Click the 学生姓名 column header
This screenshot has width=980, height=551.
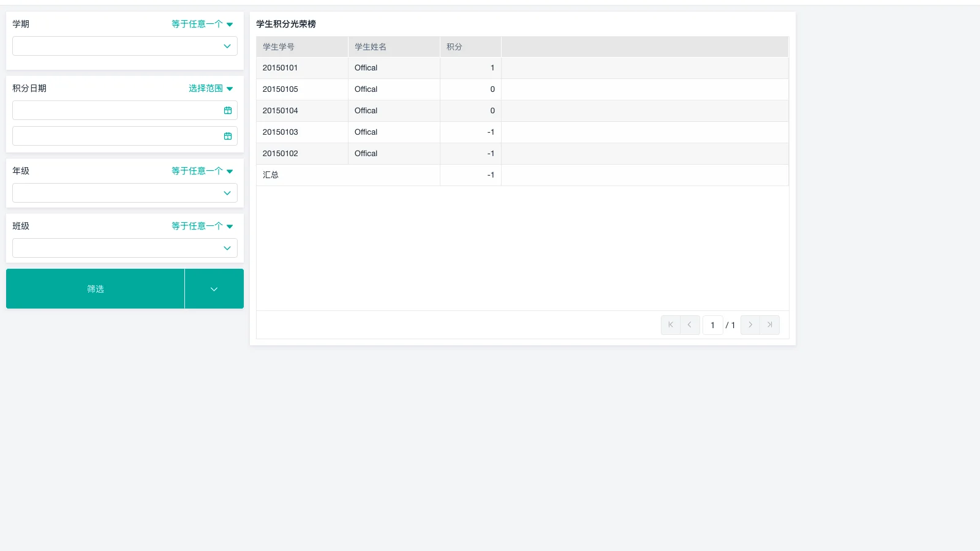[394, 47]
